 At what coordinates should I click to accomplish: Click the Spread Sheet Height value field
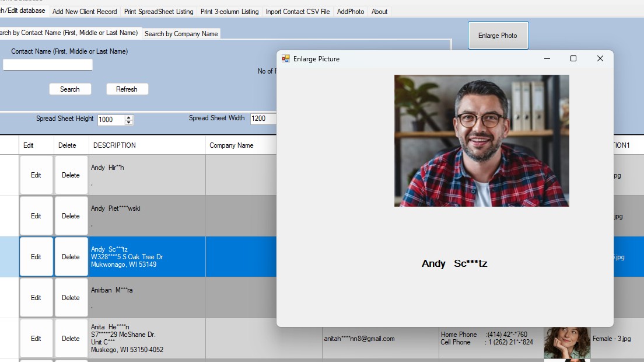pyautogui.click(x=111, y=120)
